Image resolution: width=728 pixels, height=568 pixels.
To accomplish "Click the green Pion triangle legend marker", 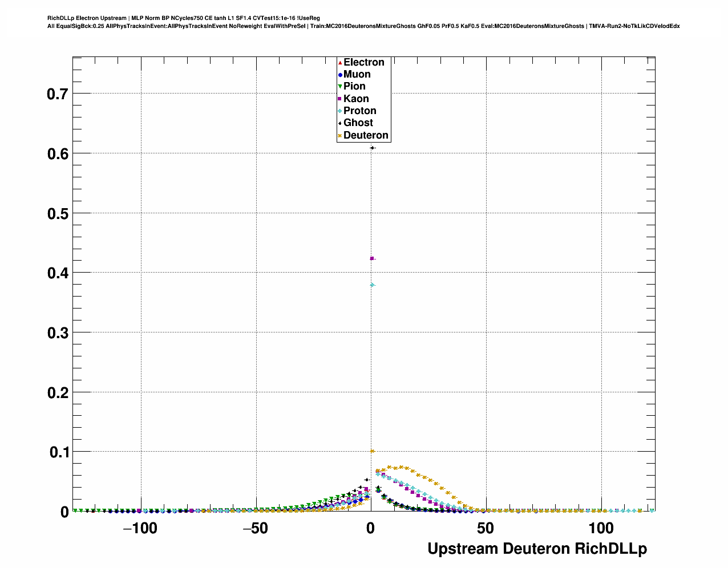I will point(340,87).
